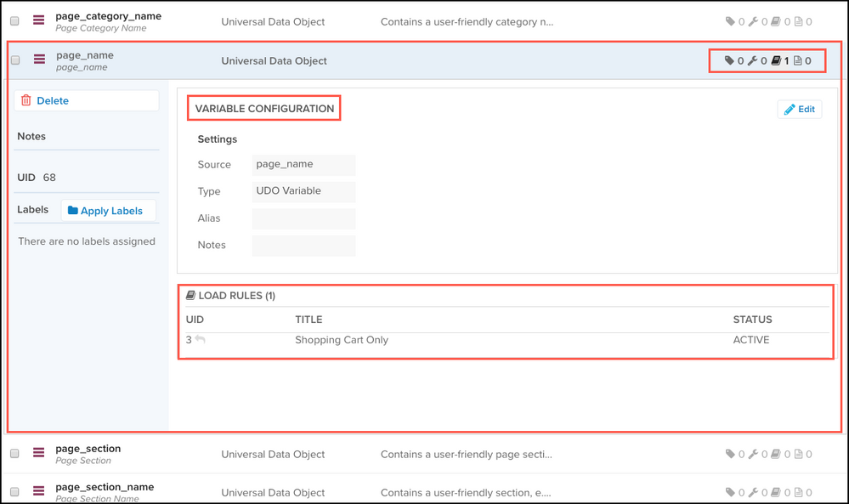Image resolution: width=849 pixels, height=504 pixels.
Task: Tick the page_section checkbox
Action: coord(15,454)
